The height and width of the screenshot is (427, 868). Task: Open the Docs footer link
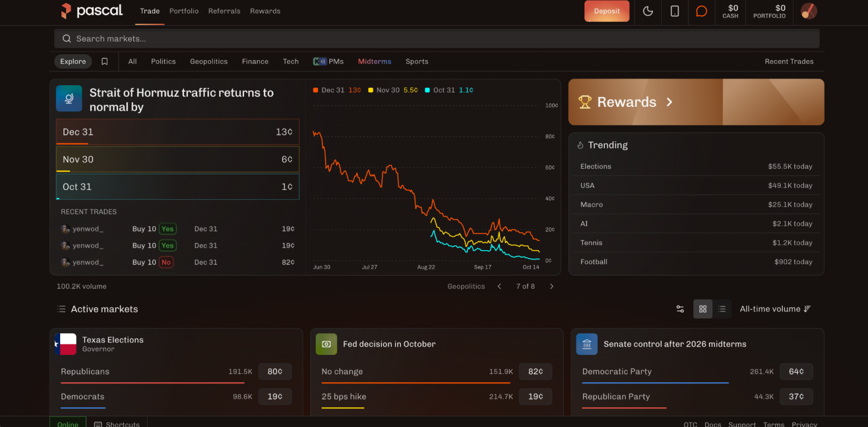713,424
